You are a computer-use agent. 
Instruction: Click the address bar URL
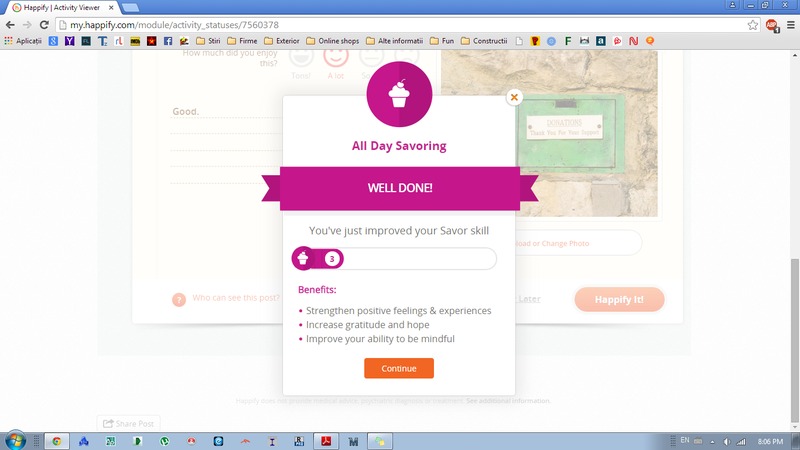click(174, 24)
